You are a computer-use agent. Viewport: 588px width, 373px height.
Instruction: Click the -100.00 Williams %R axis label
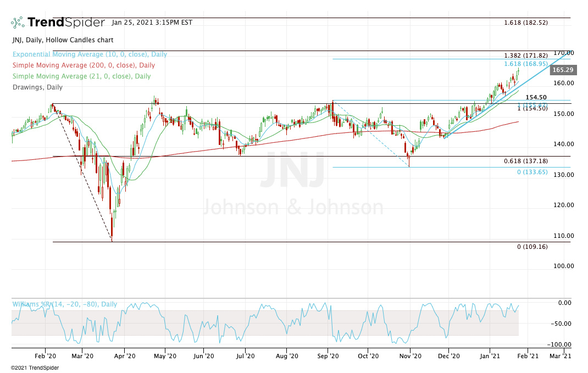click(x=559, y=344)
